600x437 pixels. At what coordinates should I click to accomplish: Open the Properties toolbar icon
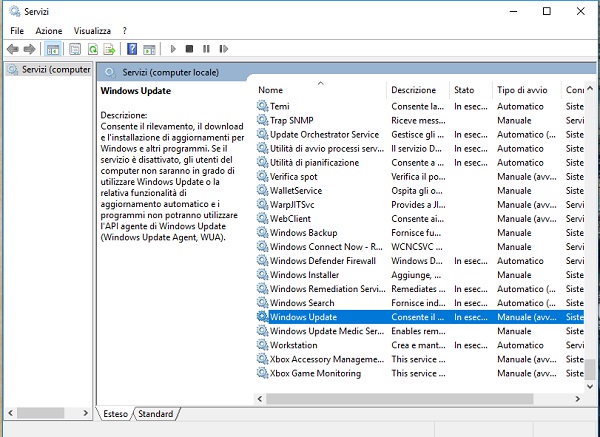tap(75, 49)
